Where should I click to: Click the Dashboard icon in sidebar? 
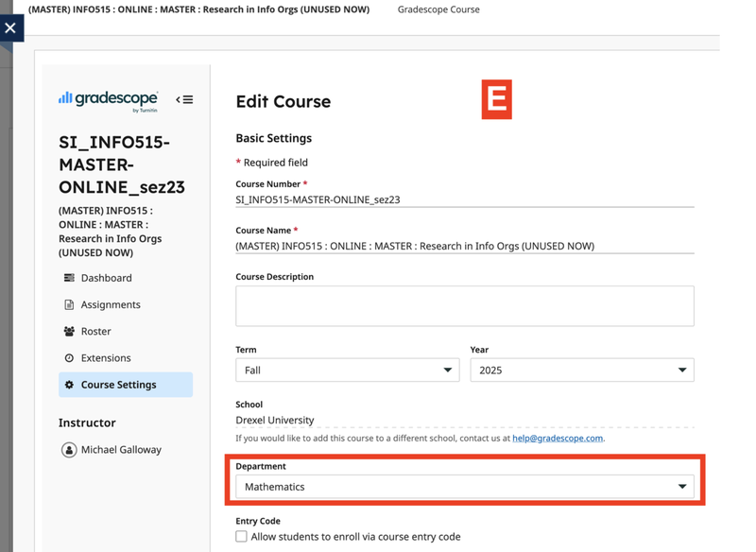[69, 278]
